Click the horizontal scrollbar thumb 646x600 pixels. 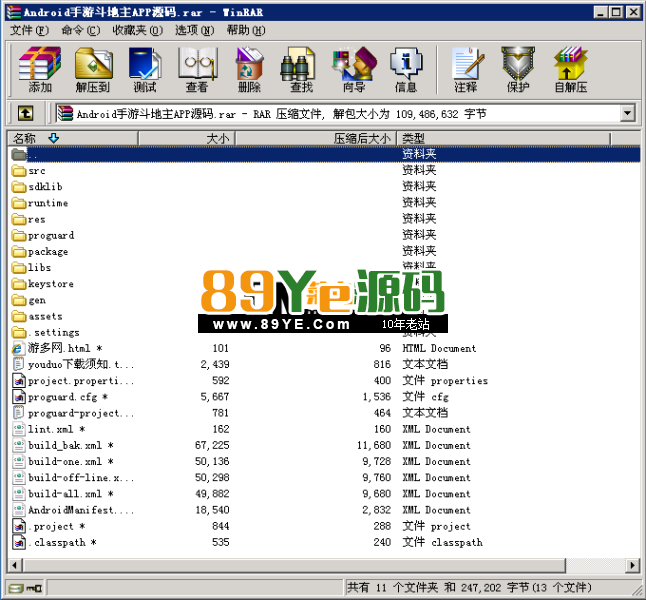pyautogui.click(x=294, y=565)
